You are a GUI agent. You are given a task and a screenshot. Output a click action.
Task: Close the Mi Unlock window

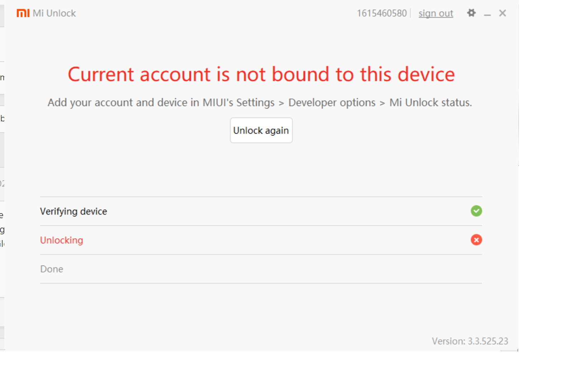(x=502, y=13)
